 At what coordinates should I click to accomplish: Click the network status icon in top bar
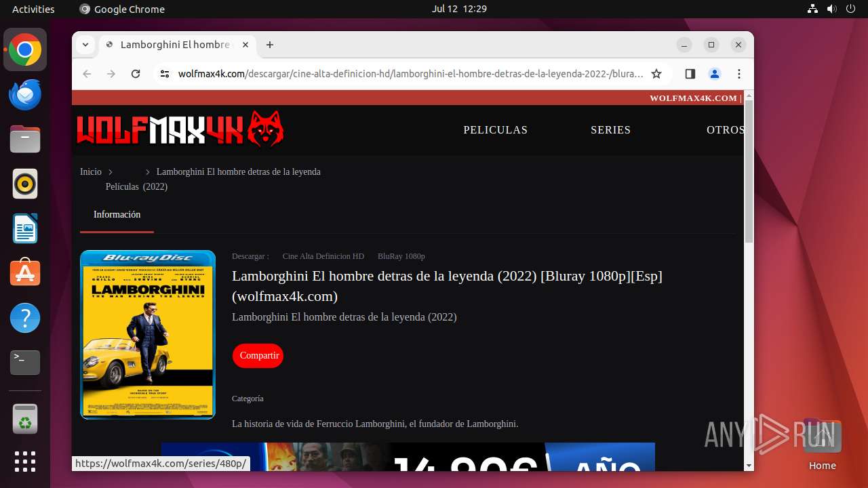pos(813,9)
